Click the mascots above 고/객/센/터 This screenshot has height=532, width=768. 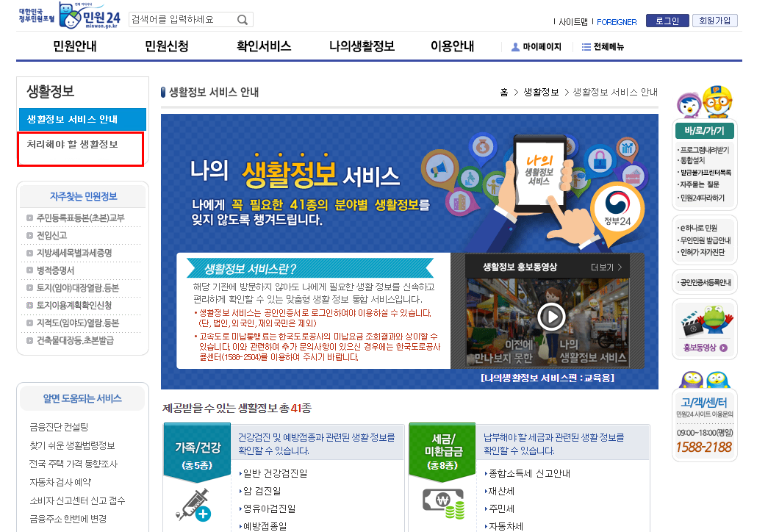(x=704, y=380)
